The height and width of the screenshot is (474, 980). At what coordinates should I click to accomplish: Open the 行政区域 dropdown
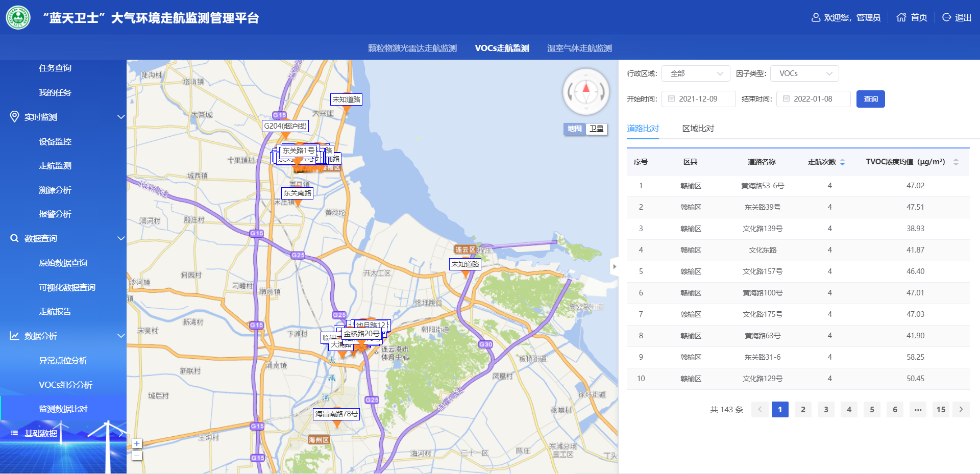[696, 73]
